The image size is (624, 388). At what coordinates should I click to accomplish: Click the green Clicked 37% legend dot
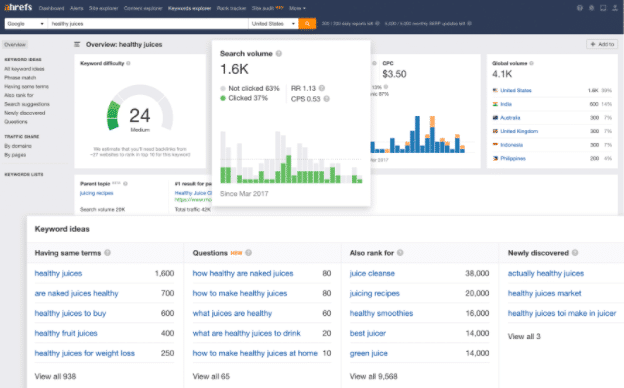click(223, 98)
